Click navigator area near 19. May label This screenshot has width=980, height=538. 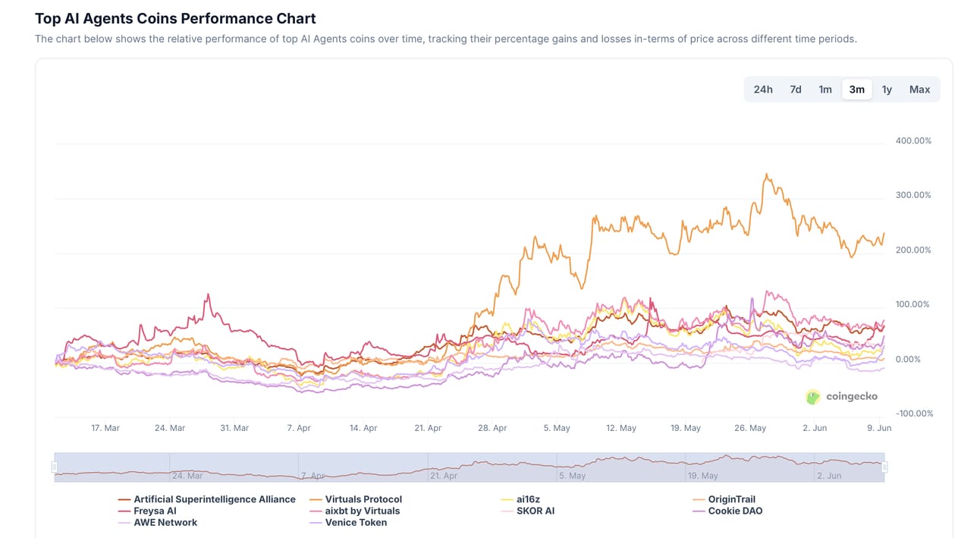coord(702,476)
